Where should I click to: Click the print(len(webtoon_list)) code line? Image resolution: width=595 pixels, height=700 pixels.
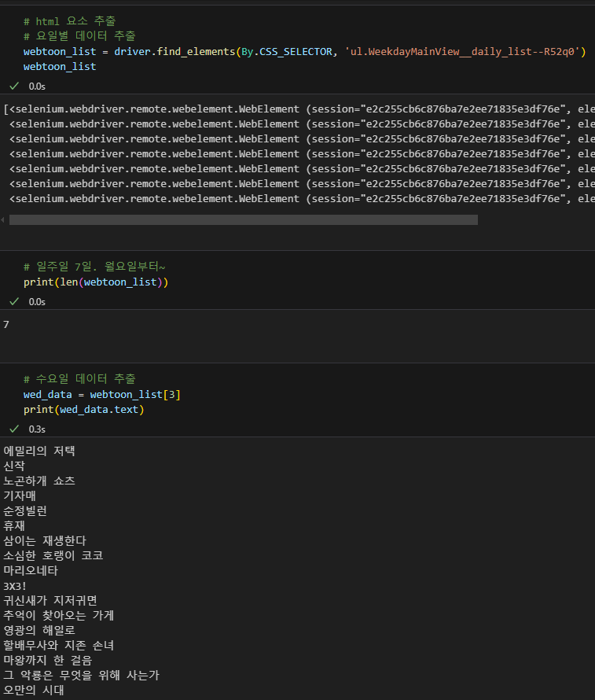pyautogui.click(x=96, y=282)
